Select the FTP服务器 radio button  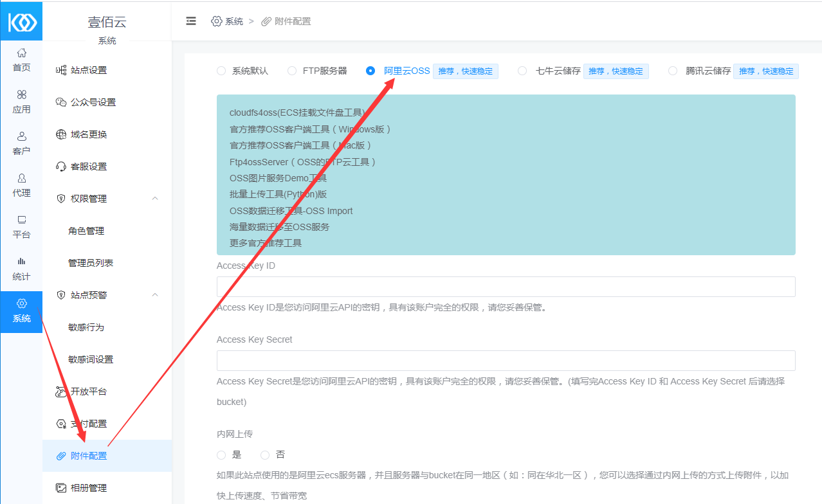(292, 71)
